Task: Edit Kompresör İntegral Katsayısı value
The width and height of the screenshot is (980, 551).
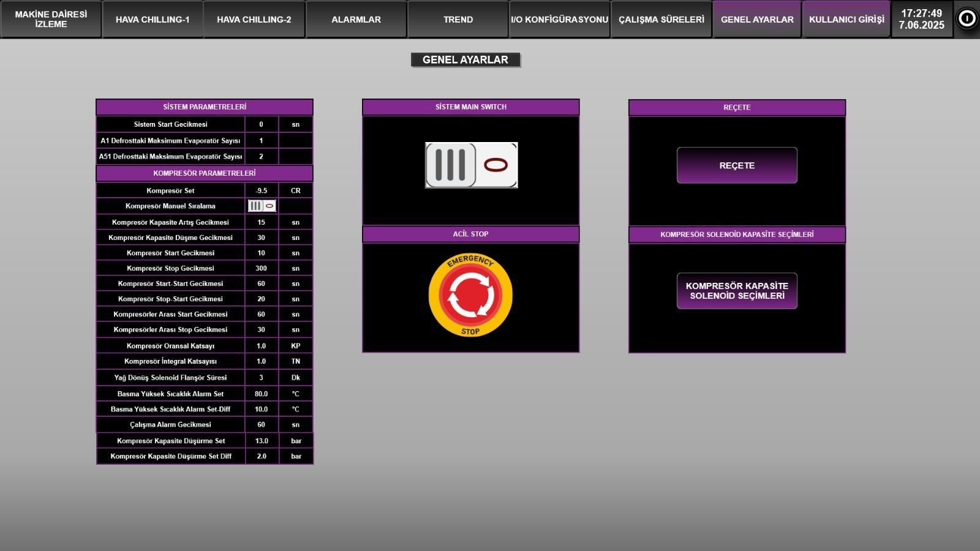Action: click(262, 361)
